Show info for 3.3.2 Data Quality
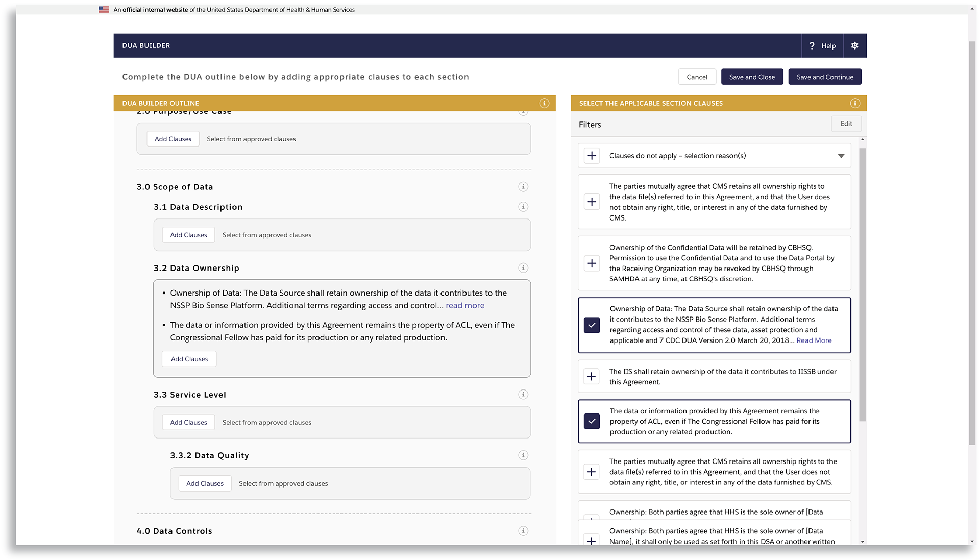The width and height of the screenshot is (980, 560). pyautogui.click(x=523, y=455)
